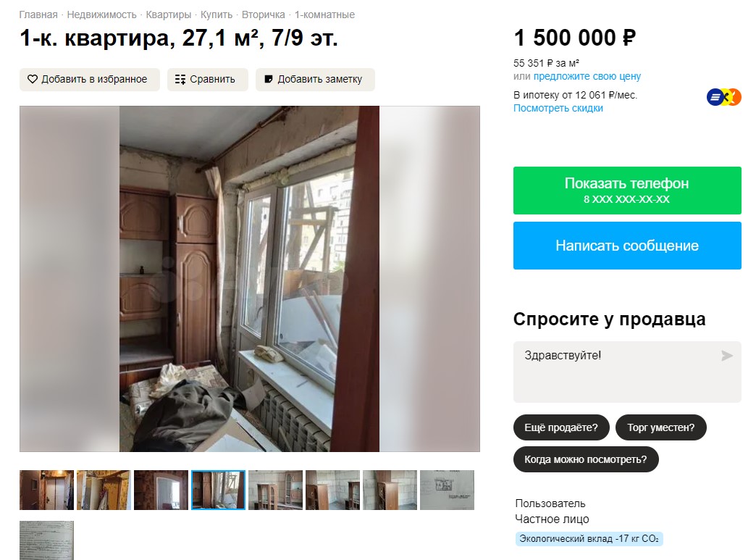Open the предложите свою цену link
The image size is (756, 560).
click(x=587, y=76)
